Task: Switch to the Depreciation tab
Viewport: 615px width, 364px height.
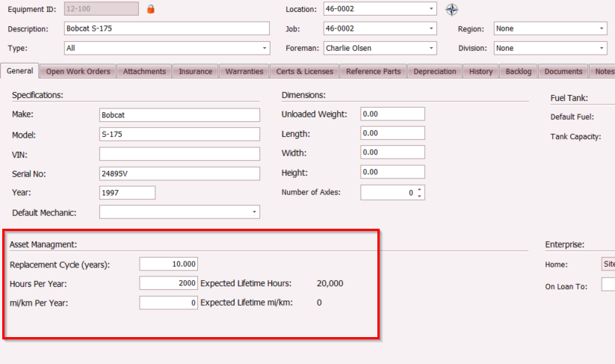Action: (434, 72)
